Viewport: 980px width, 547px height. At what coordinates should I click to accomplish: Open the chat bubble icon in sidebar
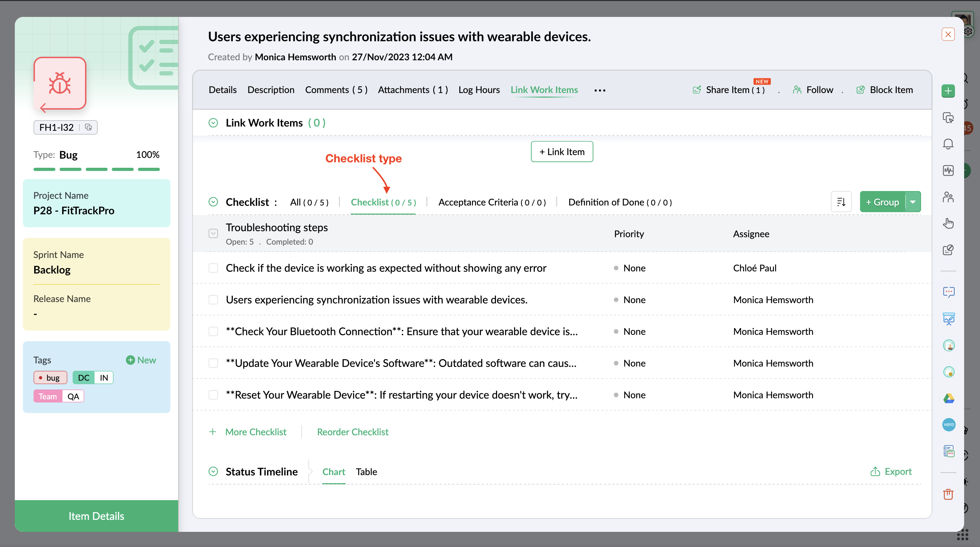948,292
